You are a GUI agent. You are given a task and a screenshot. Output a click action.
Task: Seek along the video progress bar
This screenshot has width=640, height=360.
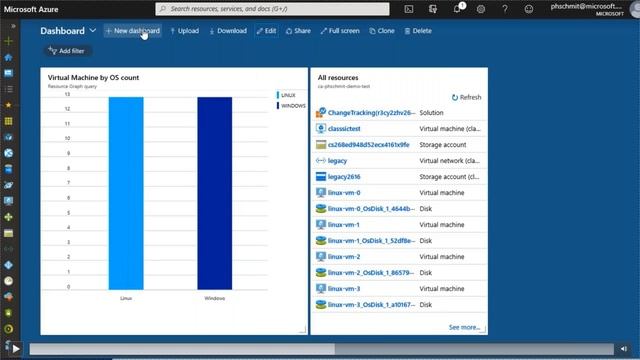pyautogui.click(x=322, y=349)
